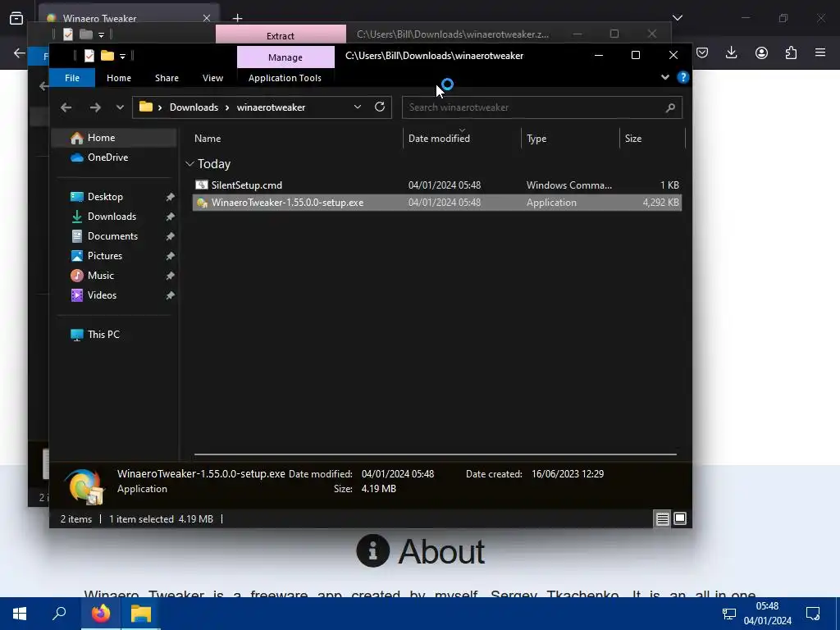Select the Extract tab in the background window
The width and height of the screenshot is (840, 630).
(x=281, y=35)
